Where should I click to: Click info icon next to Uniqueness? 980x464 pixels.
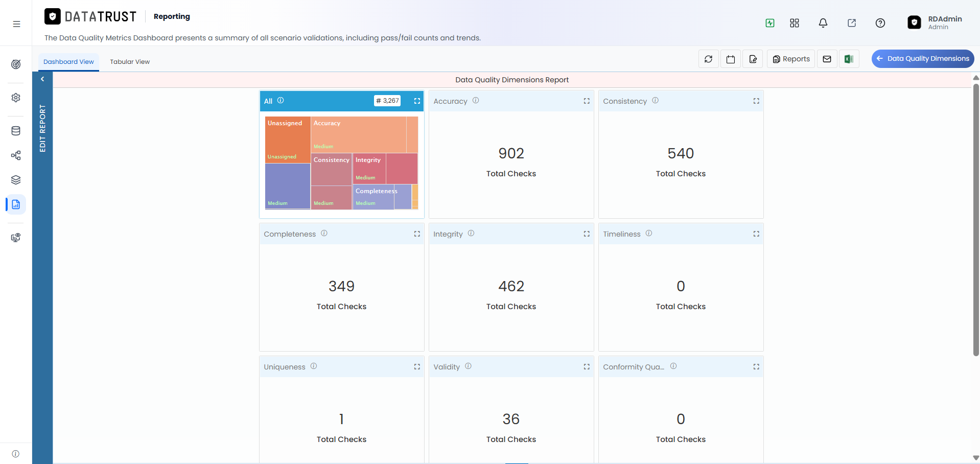[314, 366]
